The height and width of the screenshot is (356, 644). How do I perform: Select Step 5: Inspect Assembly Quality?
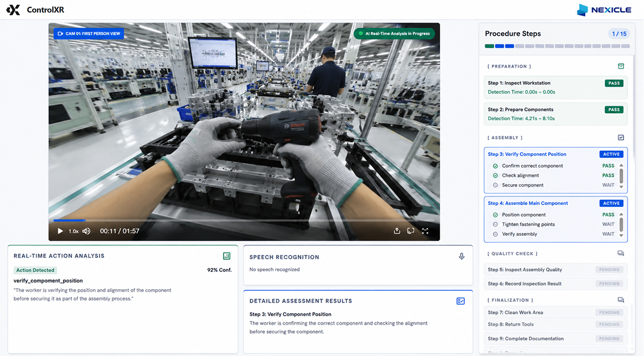point(556,270)
